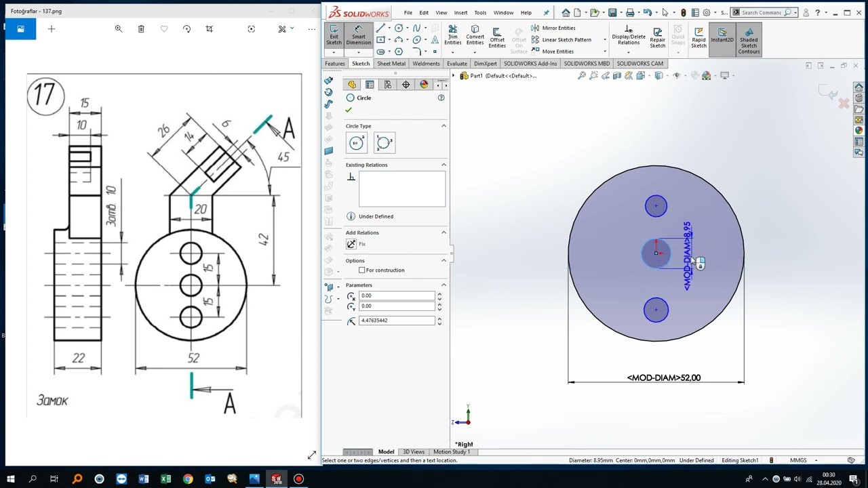The image size is (868, 488).
Task: Open the Insert menu
Action: [x=460, y=12]
